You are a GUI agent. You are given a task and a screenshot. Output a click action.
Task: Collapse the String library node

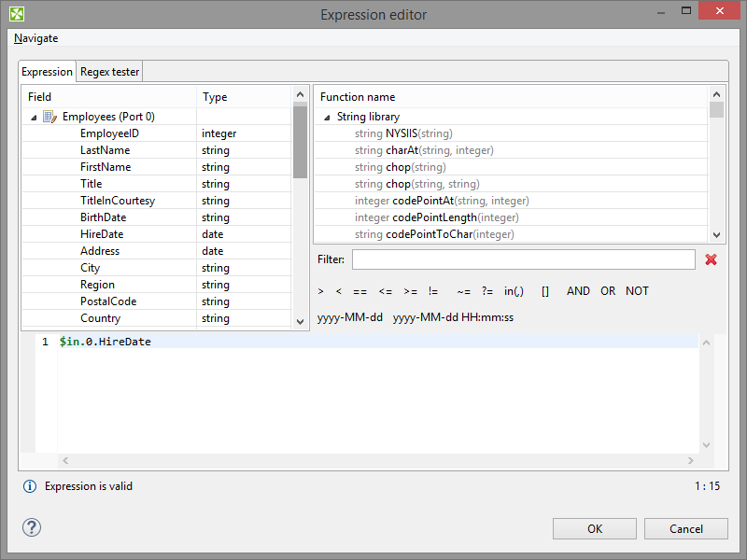point(327,118)
